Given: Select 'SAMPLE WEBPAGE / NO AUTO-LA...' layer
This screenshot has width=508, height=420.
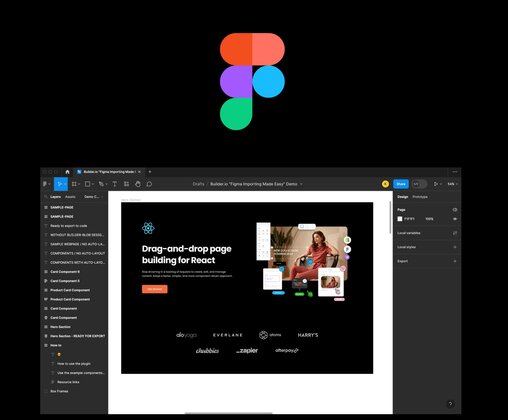Looking at the screenshot, I should coord(77,244).
